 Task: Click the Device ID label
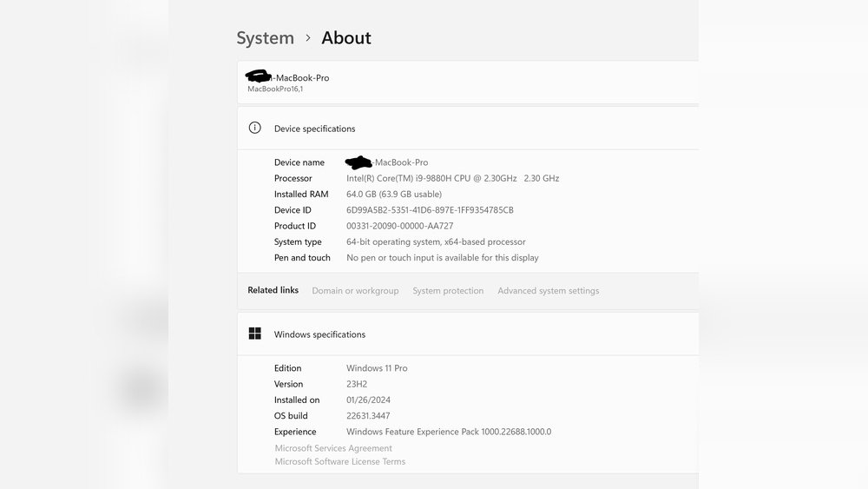pyautogui.click(x=293, y=210)
